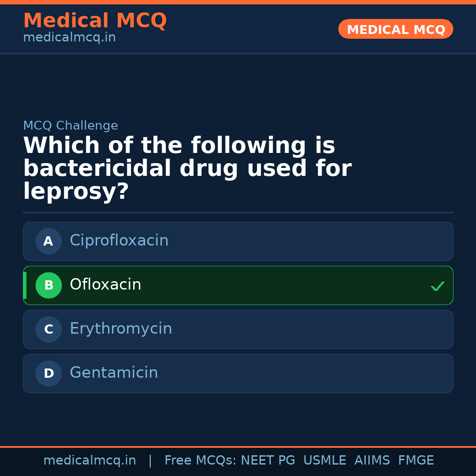The height and width of the screenshot is (476, 476).
Task: Select the Ciprofloxacin answer option
Action: coord(238,241)
